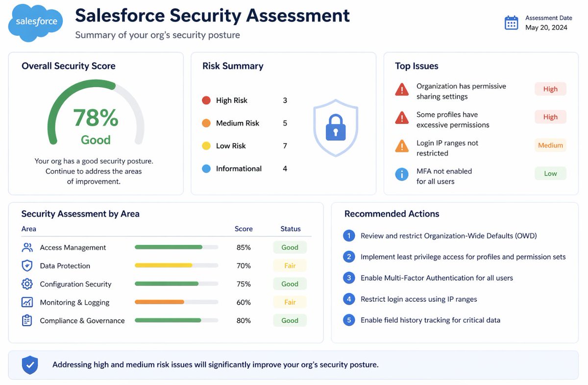Click the Status column header

(x=290, y=229)
